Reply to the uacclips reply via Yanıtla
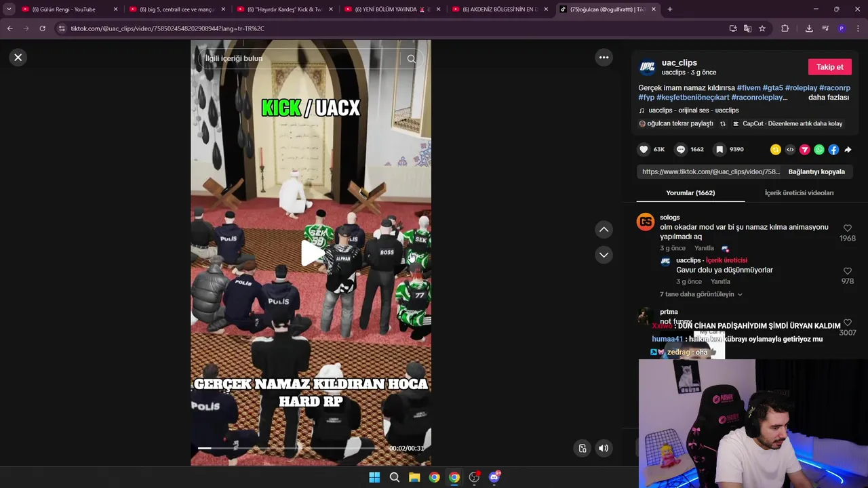Image resolution: width=868 pixels, height=488 pixels. [720, 282]
